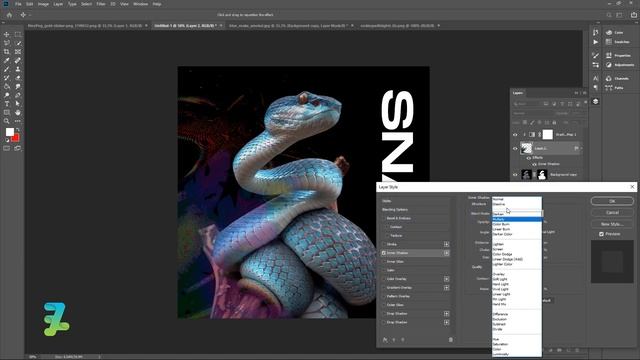This screenshot has width=640, height=360.
Task: Enable the Bevel & Emboss checkbox
Action: [x=384, y=218]
